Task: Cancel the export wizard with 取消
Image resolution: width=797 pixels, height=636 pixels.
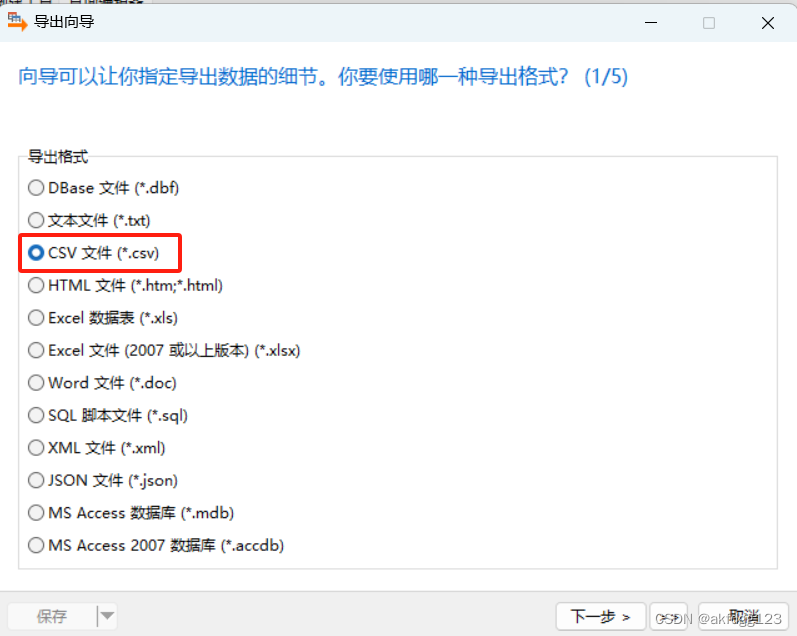Action: pos(743,617)
